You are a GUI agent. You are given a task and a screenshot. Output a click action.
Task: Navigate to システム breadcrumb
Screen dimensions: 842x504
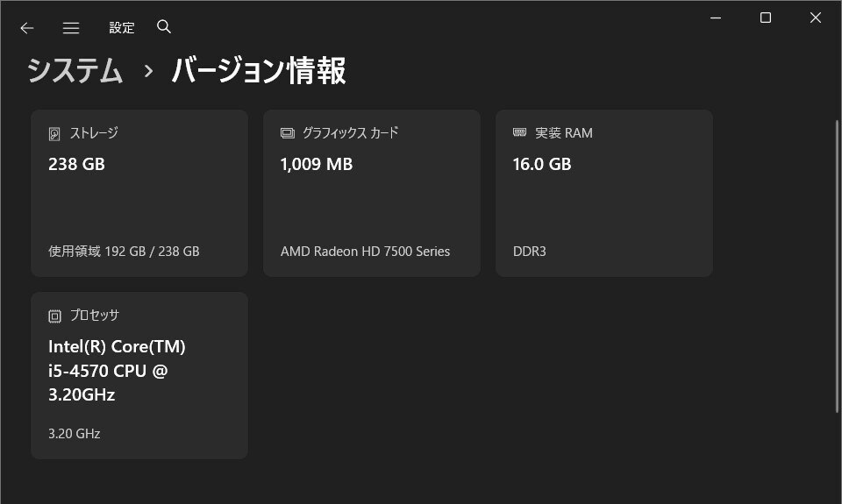[75, 70]
